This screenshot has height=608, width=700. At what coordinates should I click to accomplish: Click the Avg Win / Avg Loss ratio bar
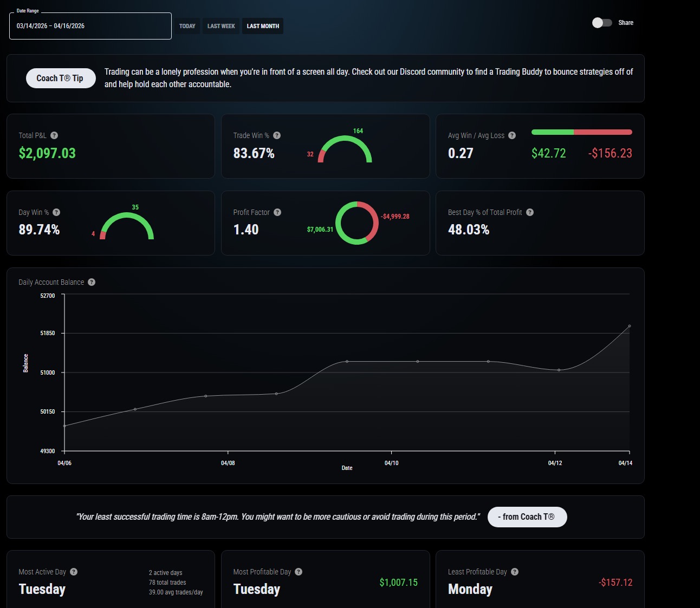coord(582,132)
